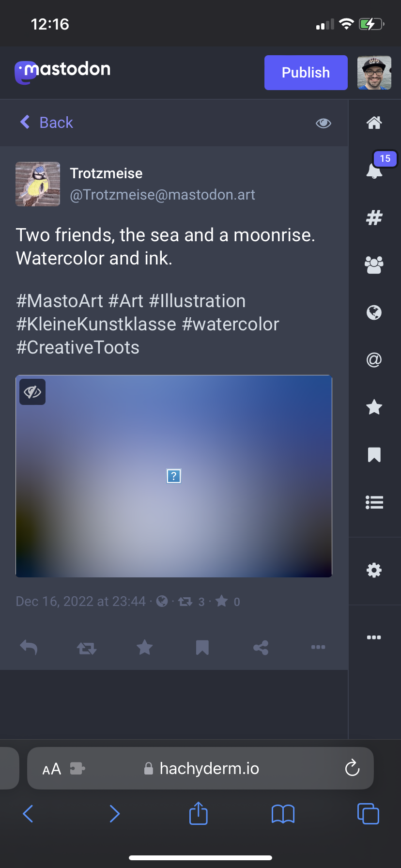Hide the attached watercolor image
The width and height of the screenshot is (401, 868).
point(32,392)
